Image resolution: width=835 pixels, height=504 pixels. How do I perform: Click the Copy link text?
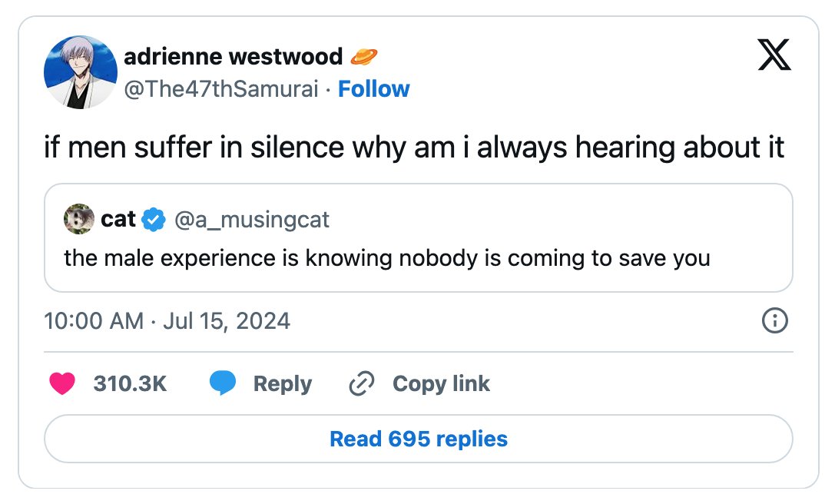(x=441, y=384)
